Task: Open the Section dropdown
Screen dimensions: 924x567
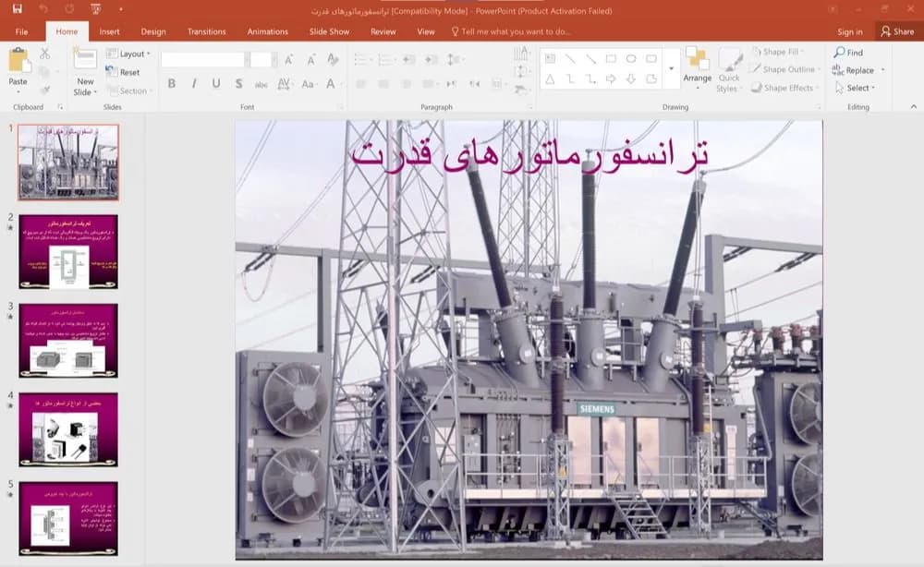Action: [129, 90]
